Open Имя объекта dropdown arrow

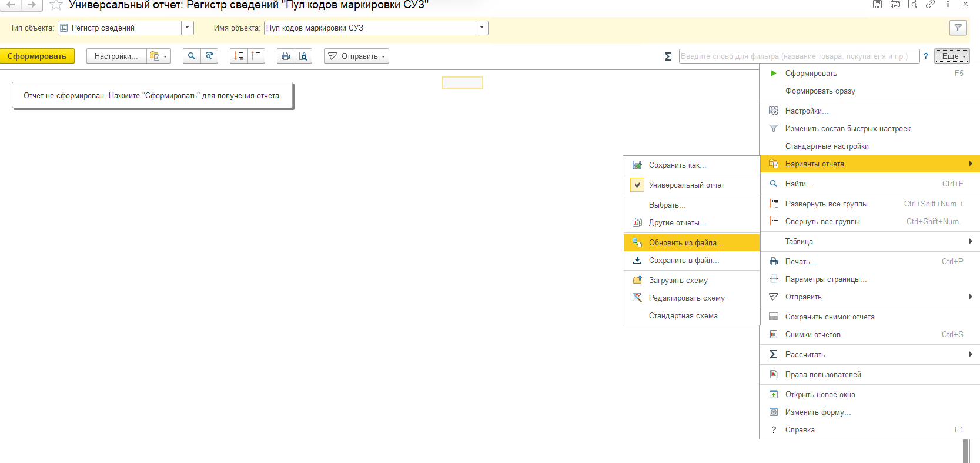[x=482, y=28]
